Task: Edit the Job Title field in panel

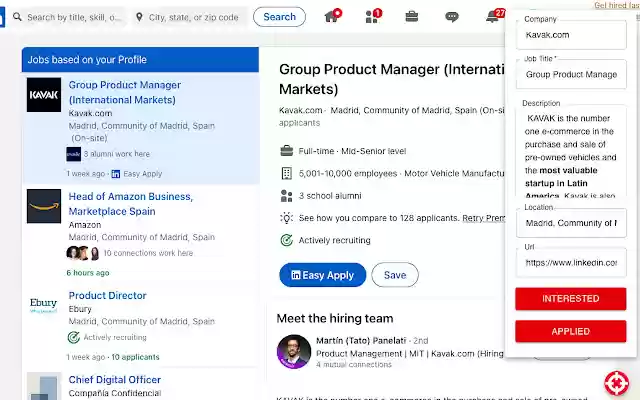Action: pyautogui.click(x=571, y=74)
